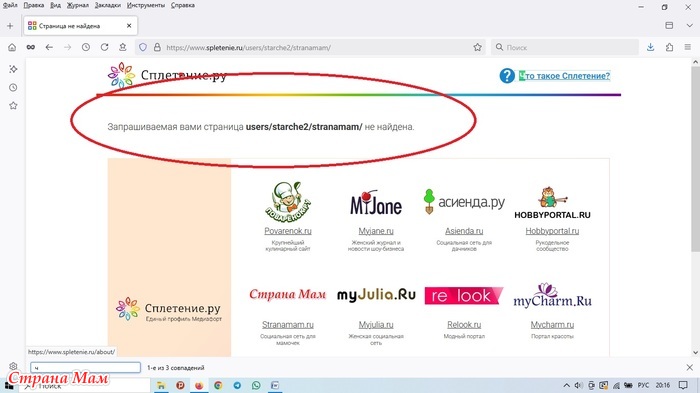The width and height of the screenshot is (700, 393).
Task: Open the extensions puzzle icon
Action: (x=669, y=47)
